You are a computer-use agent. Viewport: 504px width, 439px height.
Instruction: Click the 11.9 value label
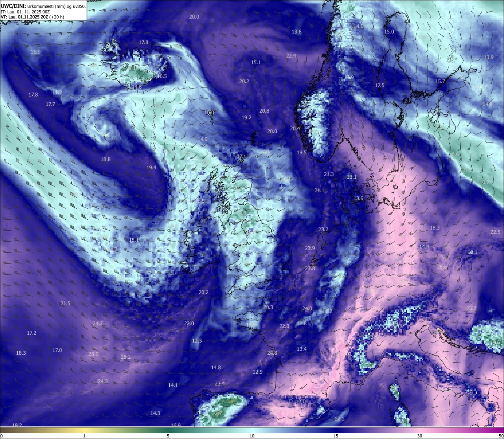[35, 52]
